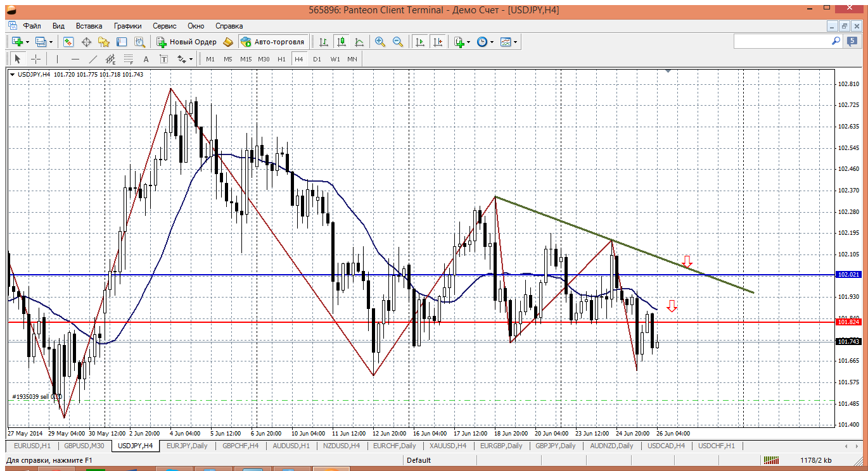Viewport: 868px width, 471px height.
Task: Open the Сервис menu
Action: [x=165, y=26]
